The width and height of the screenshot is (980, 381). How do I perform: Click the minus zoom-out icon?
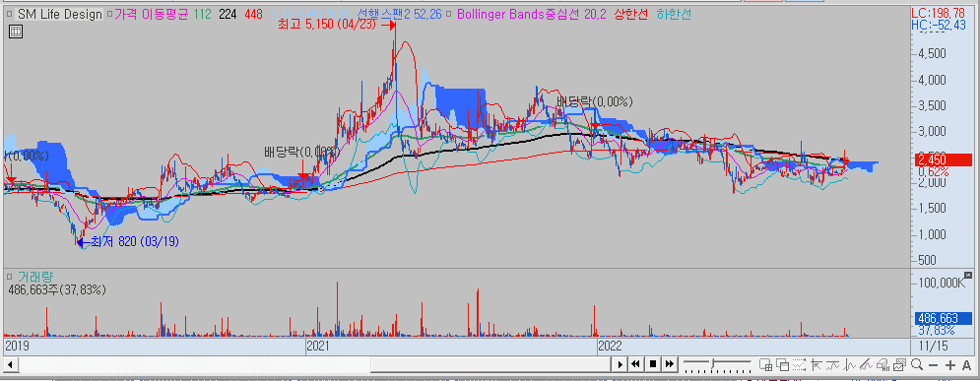(x=933, y=365)
